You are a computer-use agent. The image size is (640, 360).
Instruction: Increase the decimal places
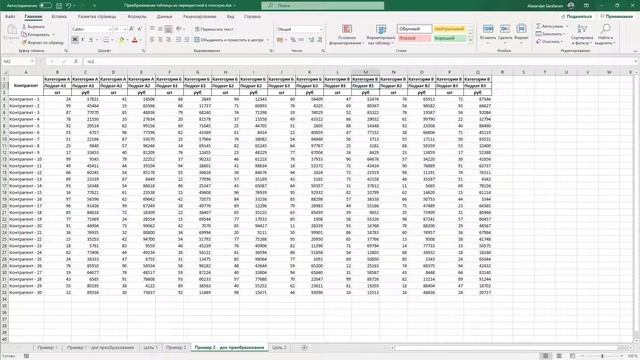click(x=311, y=40)
